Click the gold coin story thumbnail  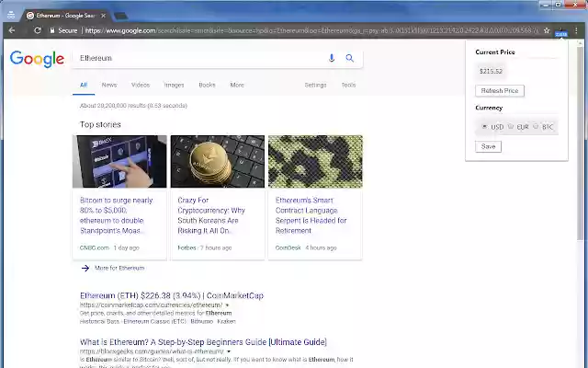218,162
